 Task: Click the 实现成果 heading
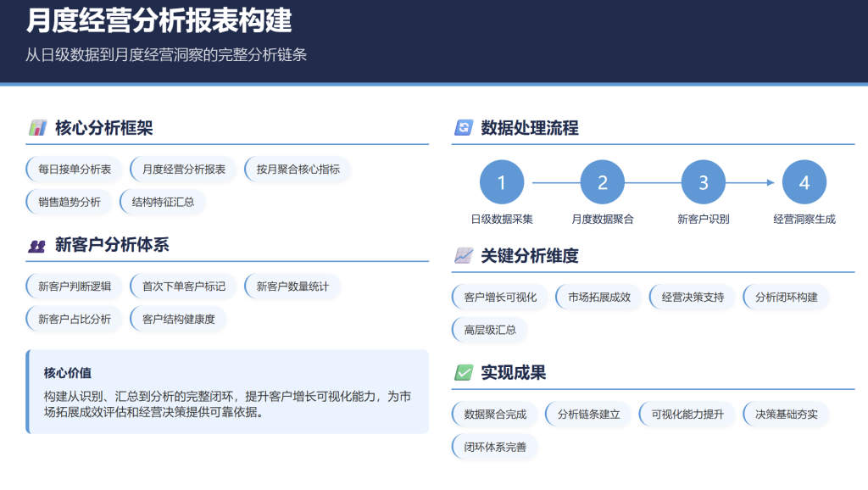(x=513, y=373)
